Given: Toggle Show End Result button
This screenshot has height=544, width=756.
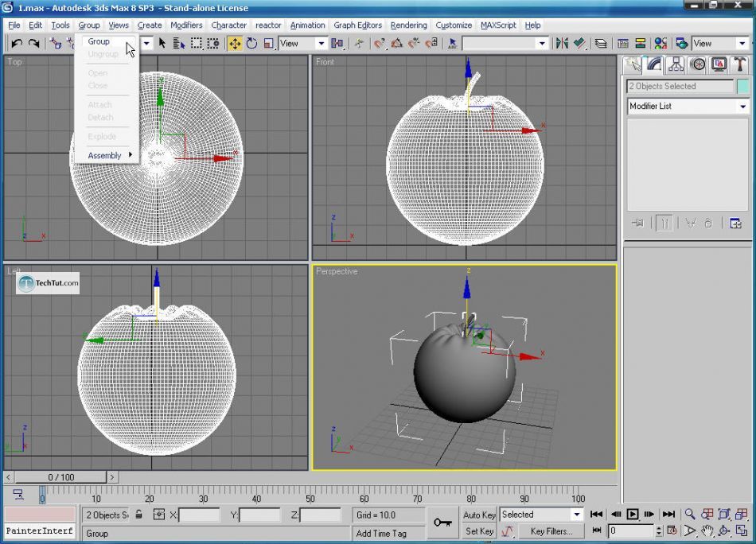Looking at the screenshot, I should click(x=664, y=223).
